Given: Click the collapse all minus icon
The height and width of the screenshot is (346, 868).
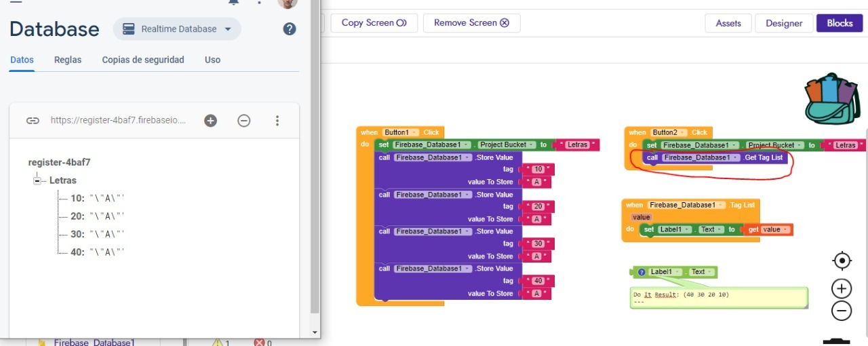Looking at the screenshot, I should pyautogui.click(x=244, y=121).
